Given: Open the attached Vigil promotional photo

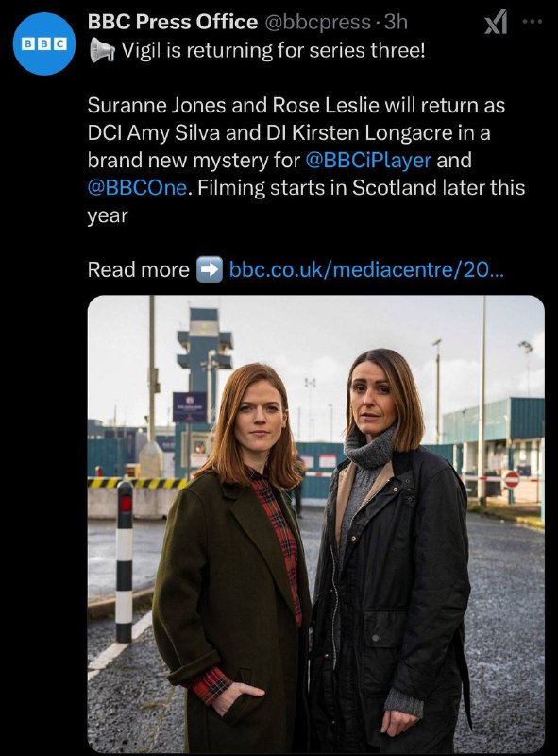Looking at the screenshot, I should (x=316, y=524).
